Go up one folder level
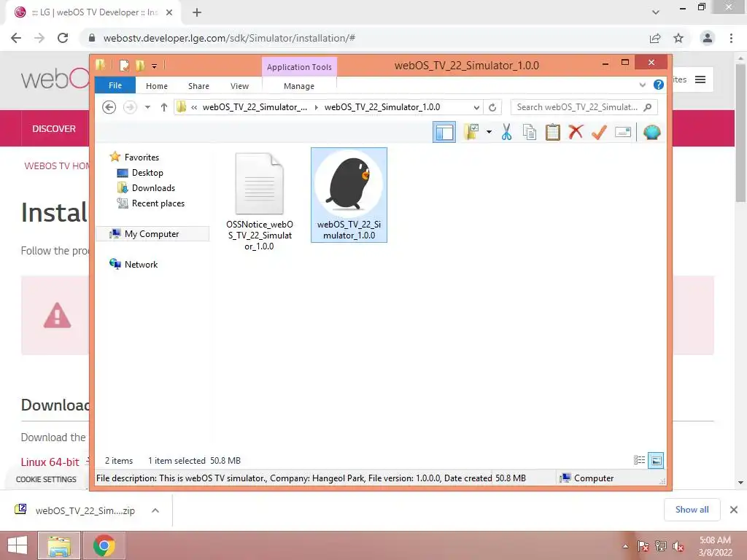 [x=164, y=107]
